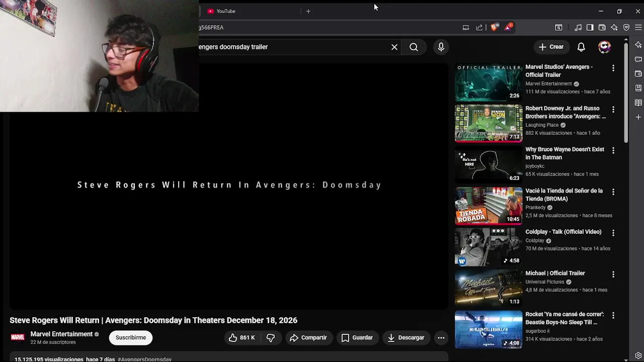The width and height of the screenshot is (644, 362).
Task: Click the Marvel channel logo avatar
Action: [18, 337]
